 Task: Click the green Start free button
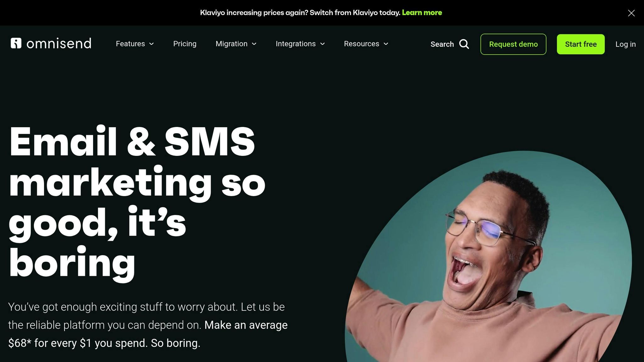(580, 44)
